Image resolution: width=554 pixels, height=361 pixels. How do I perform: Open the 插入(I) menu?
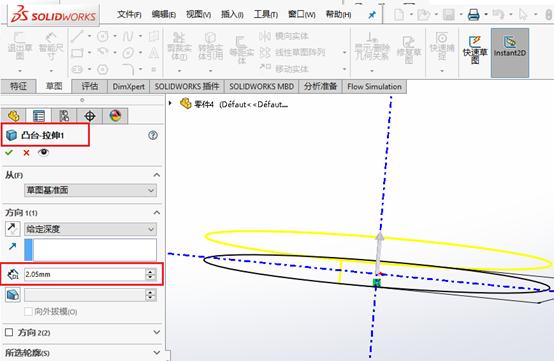pyautogui.click(x=232, y=14)
